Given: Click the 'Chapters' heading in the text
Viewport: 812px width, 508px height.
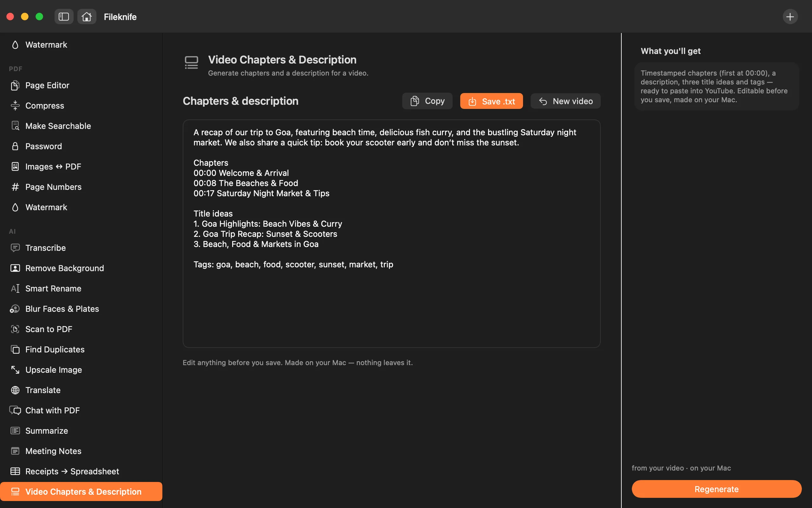Looking at the screenshot, I should point(211,163).
